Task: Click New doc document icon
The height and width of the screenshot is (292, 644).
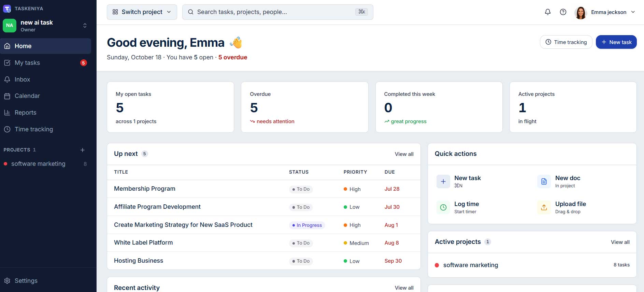Action: point(544,181)
